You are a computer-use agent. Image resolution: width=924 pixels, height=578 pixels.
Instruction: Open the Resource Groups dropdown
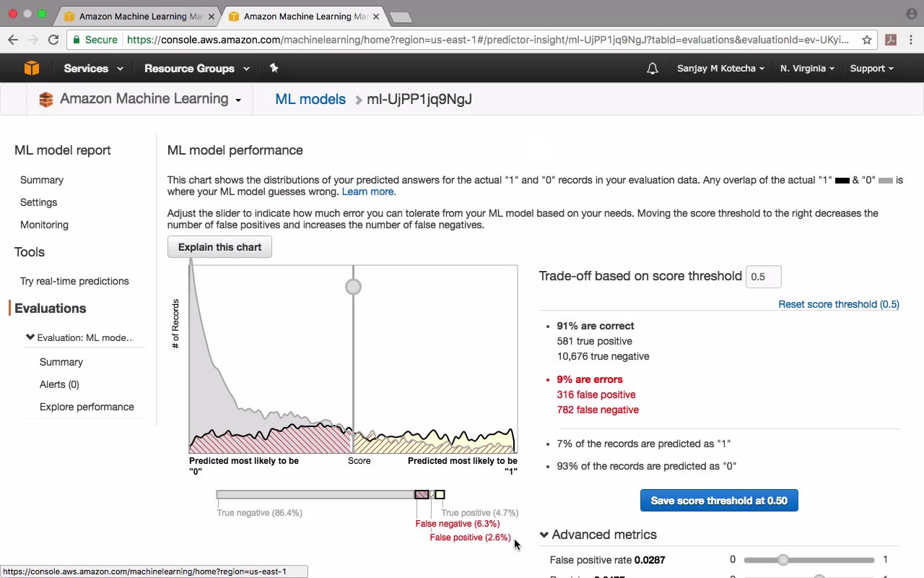coord(196,69)
